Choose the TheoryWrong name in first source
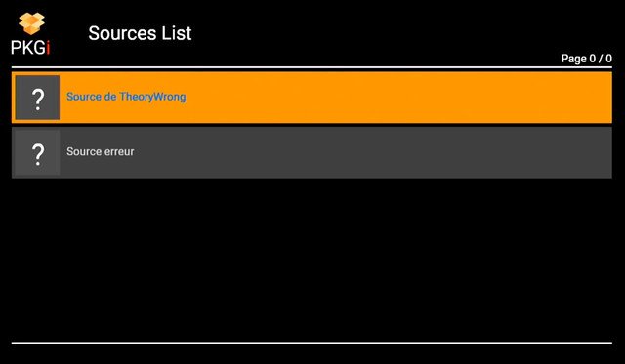The width and height of the screenshot is (625, 364). point(152,97)
